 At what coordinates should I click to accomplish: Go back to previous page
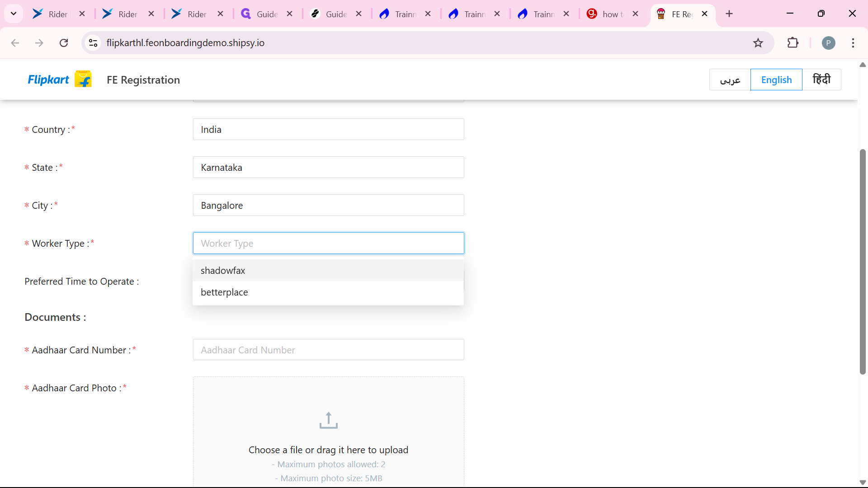pyautogui.click(x=15, y=43)
